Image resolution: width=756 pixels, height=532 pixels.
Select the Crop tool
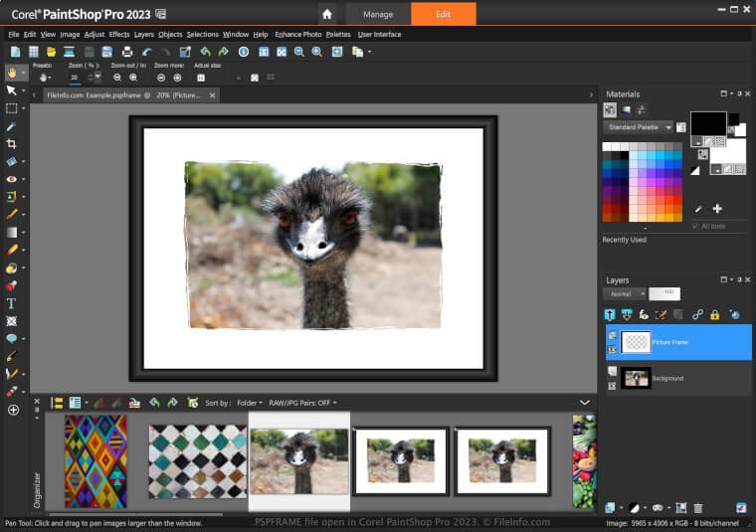[12, 144]
